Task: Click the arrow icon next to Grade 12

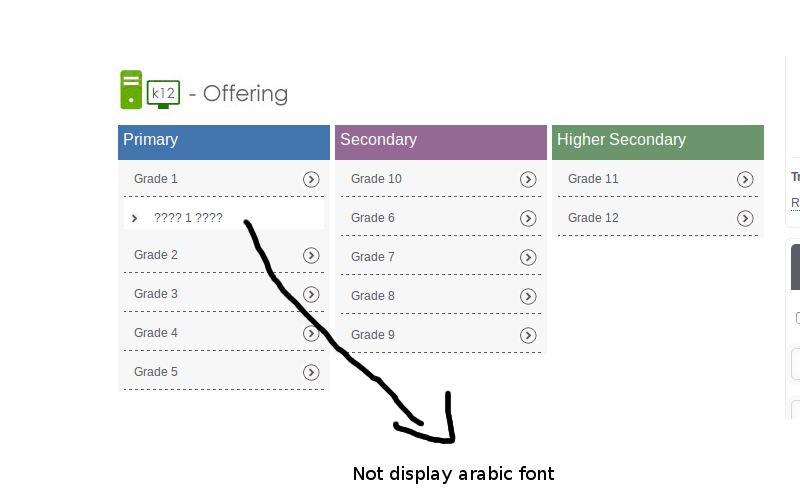Action: pos(745,218)
